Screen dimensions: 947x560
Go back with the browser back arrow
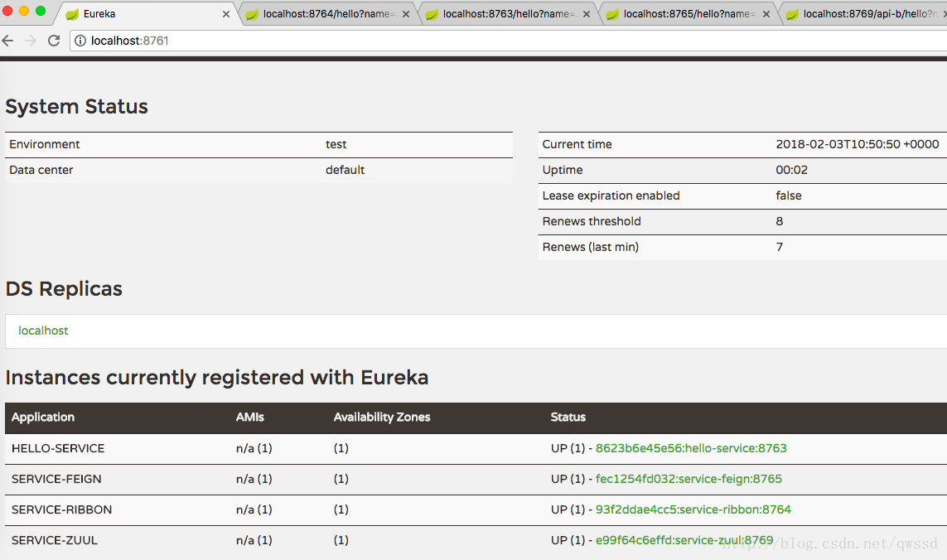click(7, 41)
